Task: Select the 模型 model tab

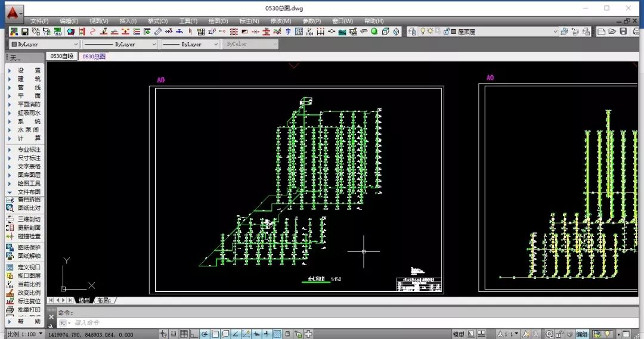Action: pyautogui.click(x=84, y=300)
